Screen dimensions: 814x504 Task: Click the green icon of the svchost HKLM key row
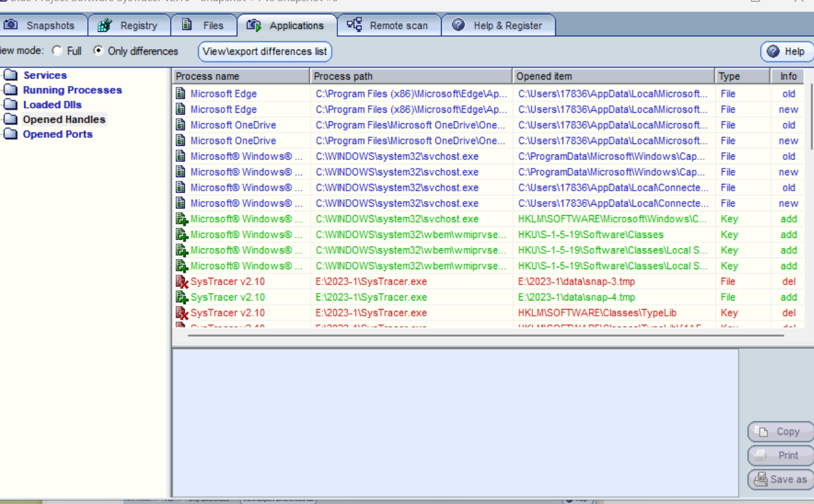pyautogui.click(x=182, y=219)
